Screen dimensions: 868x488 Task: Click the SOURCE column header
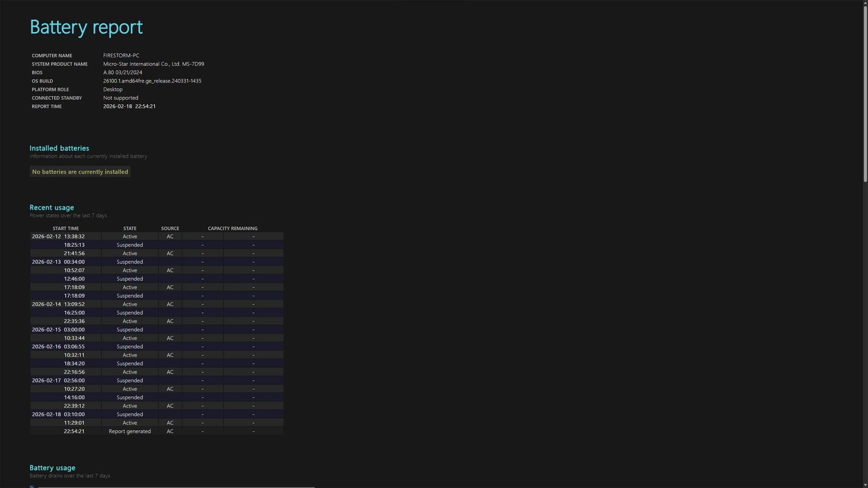click(x=170, y=228)
